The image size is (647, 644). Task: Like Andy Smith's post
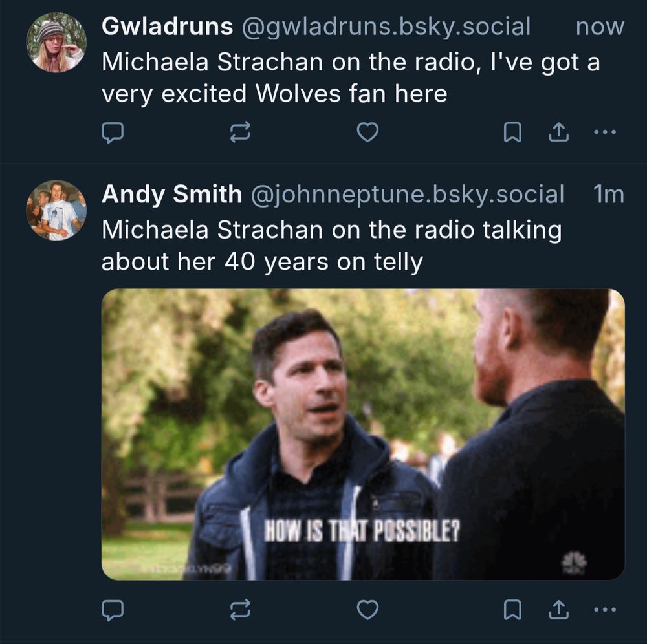367,610
